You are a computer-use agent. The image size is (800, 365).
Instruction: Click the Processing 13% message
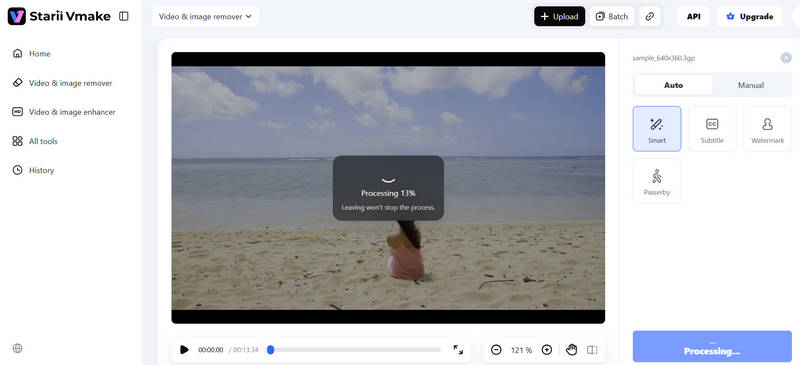pos(388,193)
